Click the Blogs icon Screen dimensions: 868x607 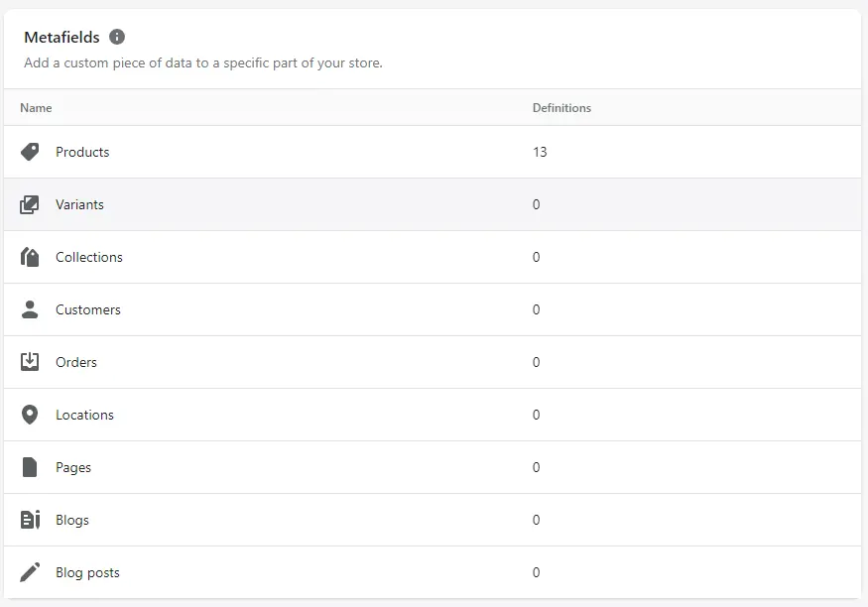click(x=30, y=520)
